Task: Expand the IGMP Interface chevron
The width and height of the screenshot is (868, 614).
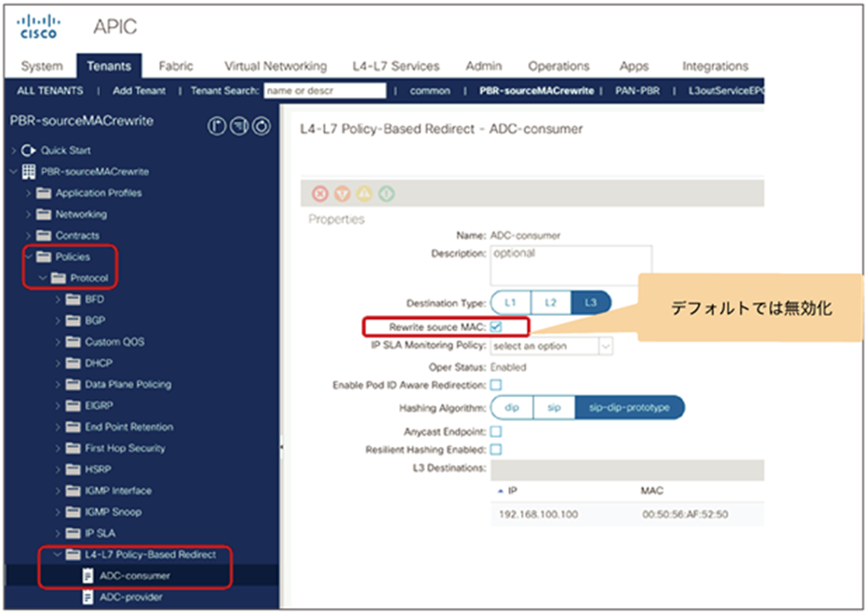Action: (x=58, y=491)
